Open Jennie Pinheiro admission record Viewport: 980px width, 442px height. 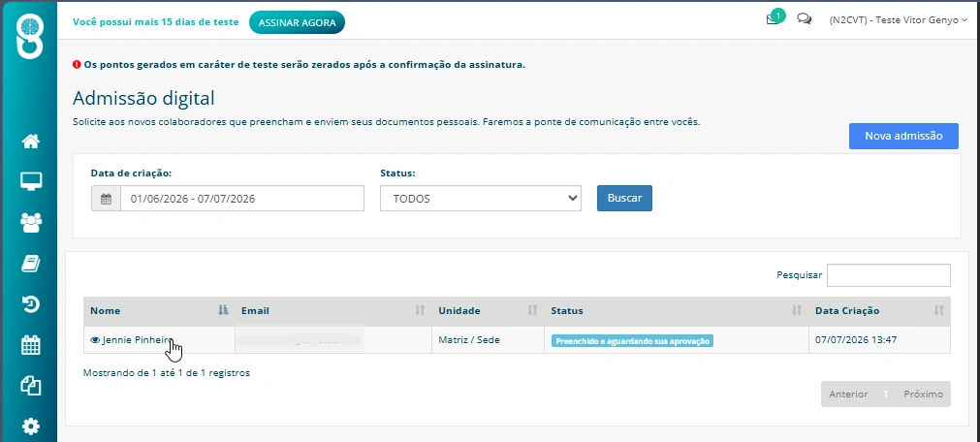point(138,340)
